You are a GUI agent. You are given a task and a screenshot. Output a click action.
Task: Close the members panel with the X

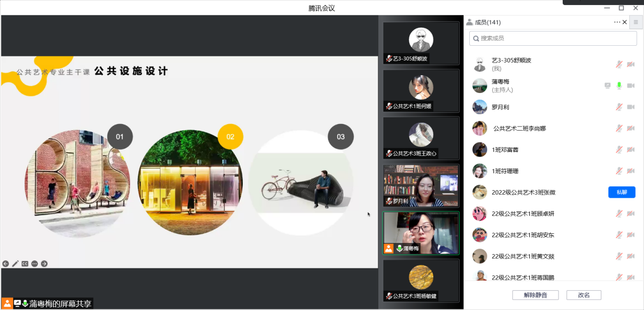625,22
